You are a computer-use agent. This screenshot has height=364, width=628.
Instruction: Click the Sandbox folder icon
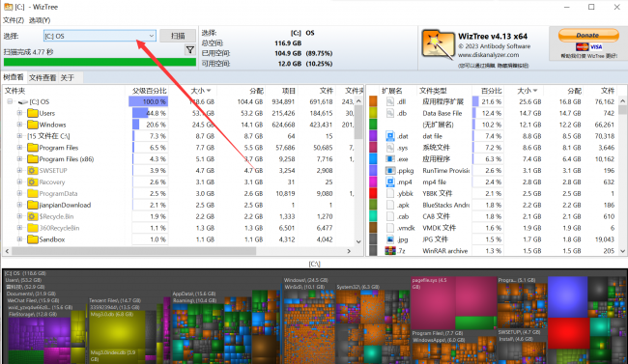33,239
